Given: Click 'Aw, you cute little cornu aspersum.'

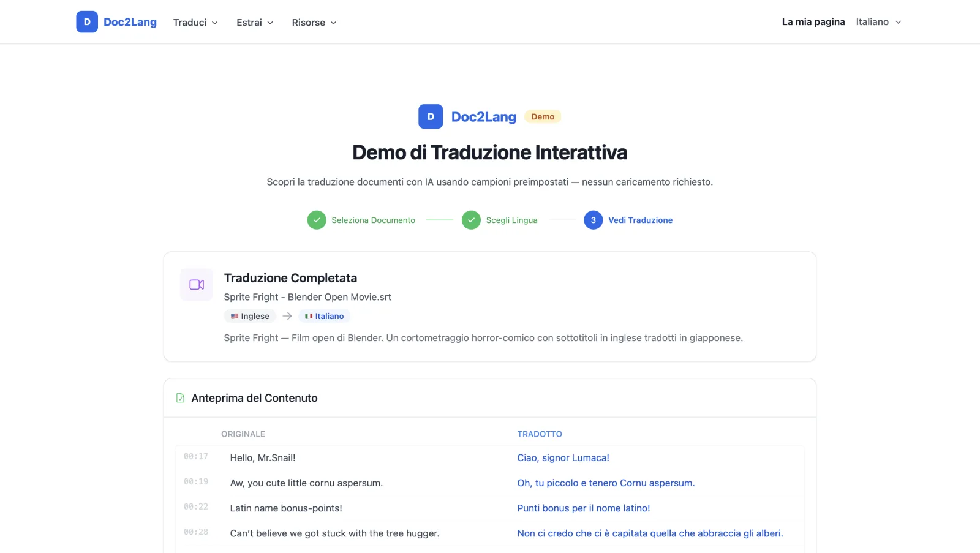Looking at the screenshot, I should (x=306, y=483).
